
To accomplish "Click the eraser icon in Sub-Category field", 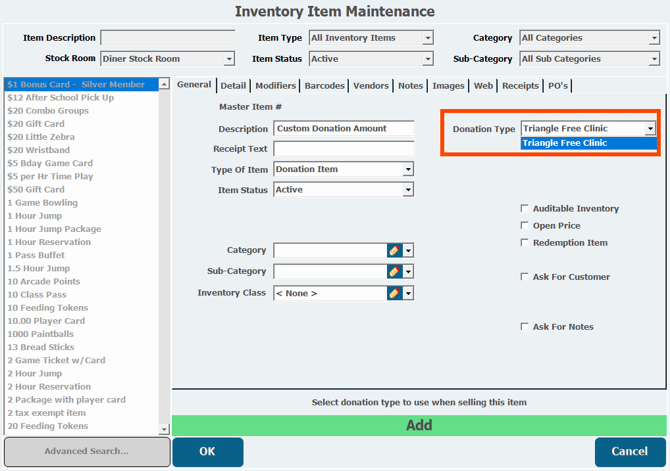I will 395,271.
